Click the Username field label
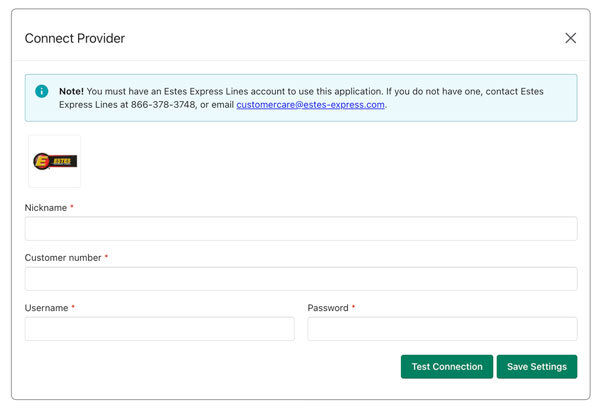This screenshot has height=410, width=600. click(46, 308)
